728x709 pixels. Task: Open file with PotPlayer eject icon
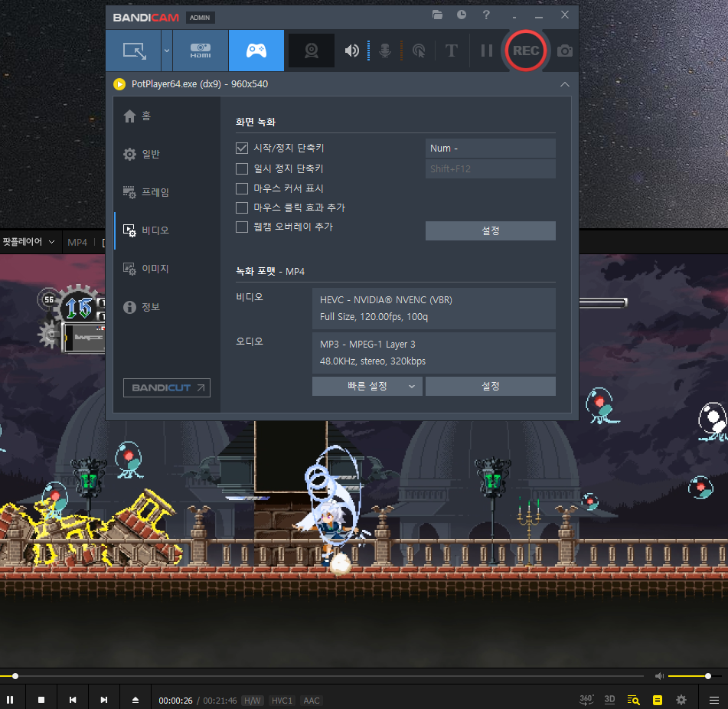[135, 699]
